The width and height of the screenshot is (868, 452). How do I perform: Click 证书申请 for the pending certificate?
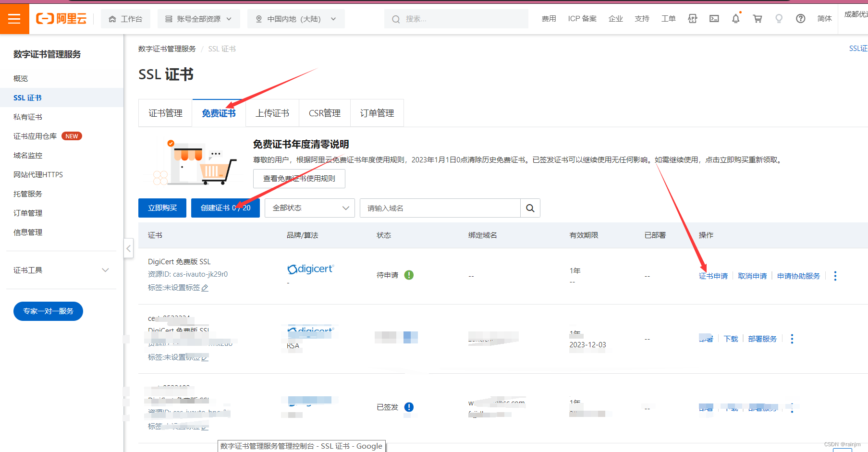point(713,276)
